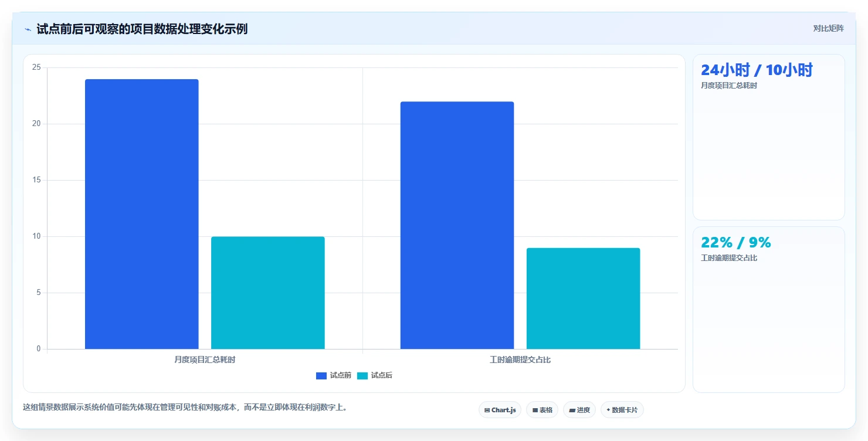Click the 22% / 9% card value
Screen dimensions: 868x441
pyautogui.click(x=735, y=242)
